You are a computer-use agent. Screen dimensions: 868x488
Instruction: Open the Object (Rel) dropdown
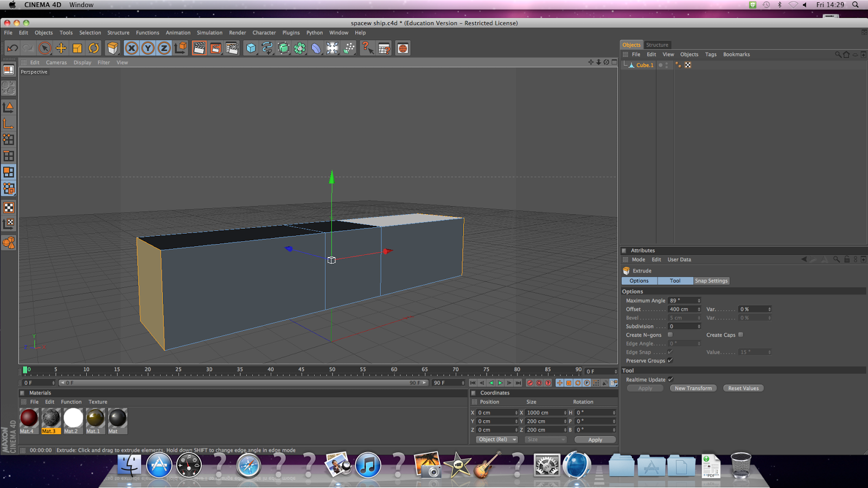pos(497,440)
